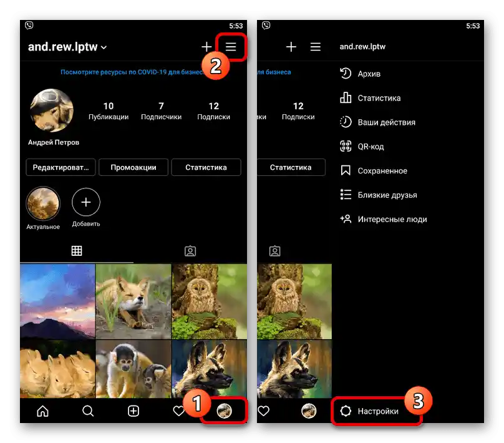Open 12 Подписки list in left screen
The height and width of the screenshot is (443, 504).
[213, 111]
